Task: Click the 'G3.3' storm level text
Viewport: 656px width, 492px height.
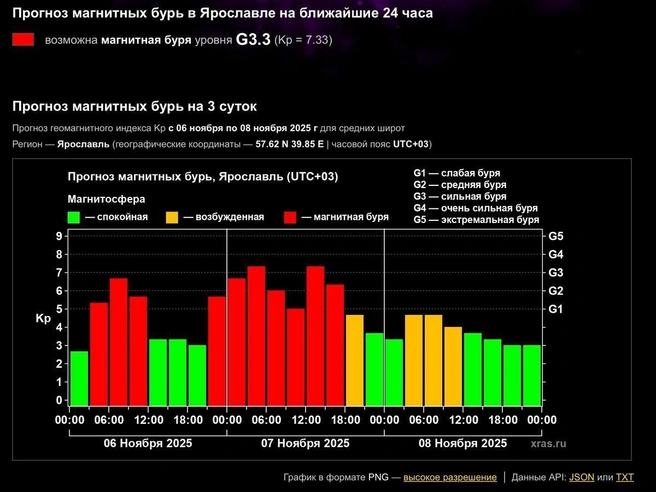Action: tap(253, 39)
